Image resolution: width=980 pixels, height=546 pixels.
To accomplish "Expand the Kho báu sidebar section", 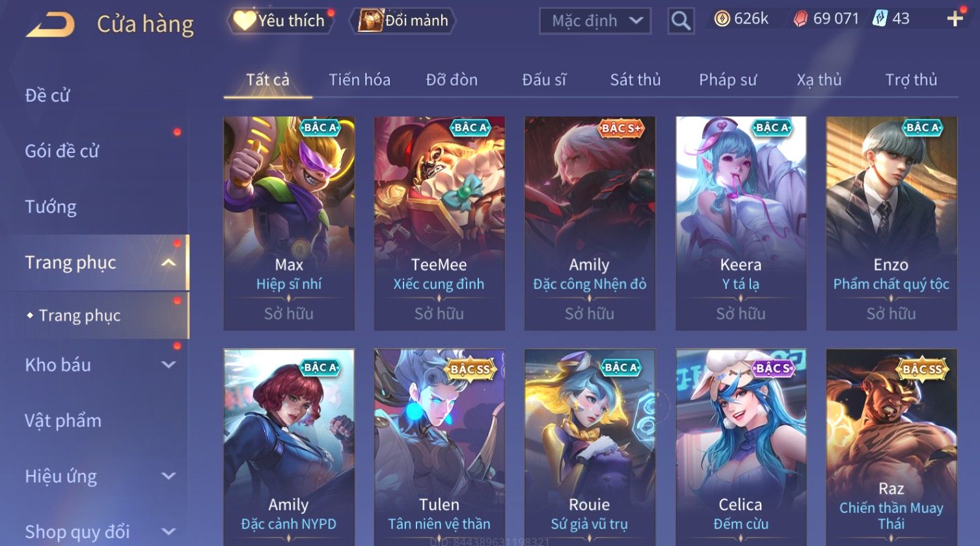I will 169,365.
